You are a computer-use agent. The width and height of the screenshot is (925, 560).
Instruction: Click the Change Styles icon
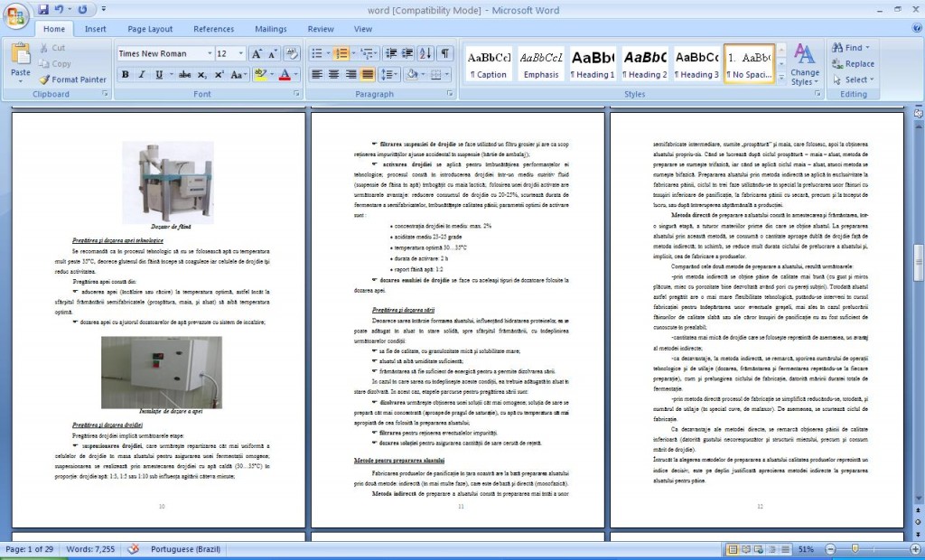pos(805,64)
